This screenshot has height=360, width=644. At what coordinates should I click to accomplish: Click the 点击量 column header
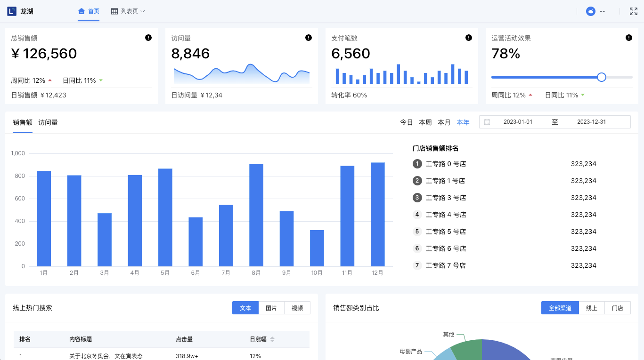184,339
